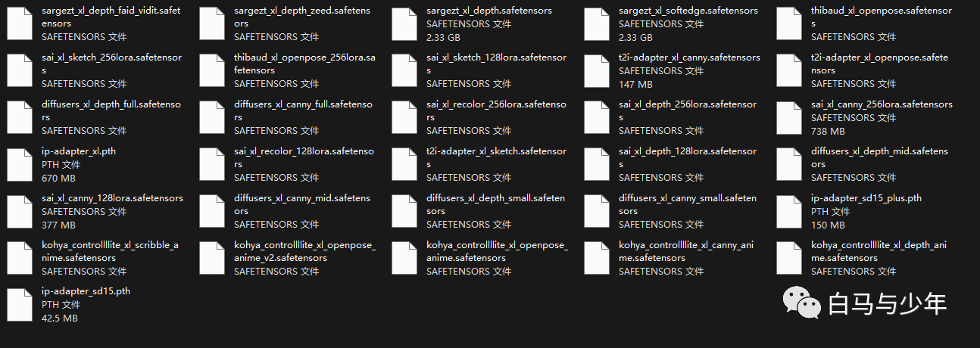Image resolution: width=980 pixels, height=348 pixels.
Task: Click the file name diffusers_xl_canny_small.safetensors
Action: point(688,204)
